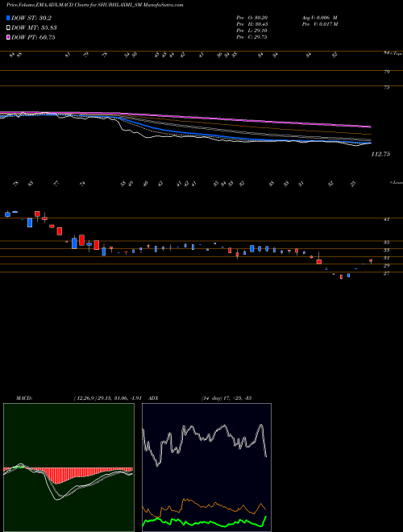
Task: Click the 'Pre H: 30.45' high value
Action: (251, 24)
